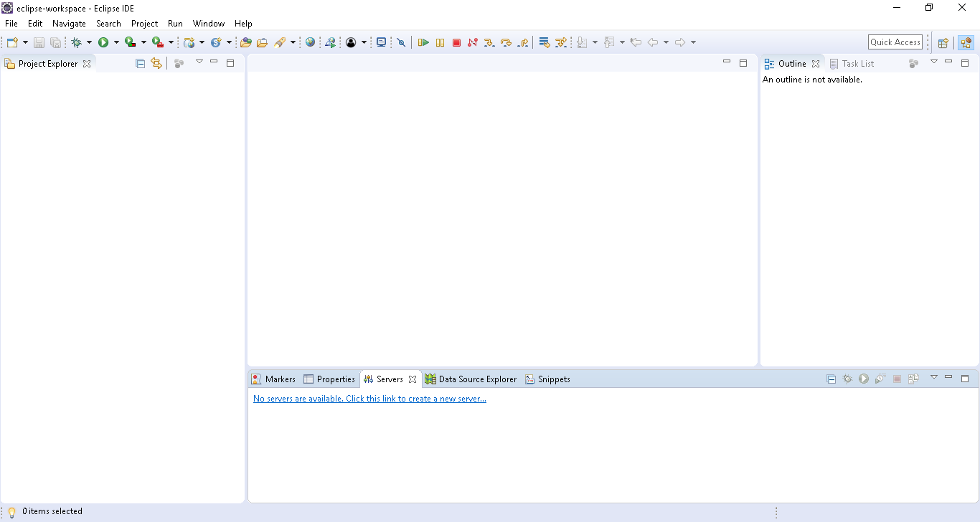The height and width of the screenshot is (522, 980).
Task: Open the Web Browser globe icon
Action: point(310,42)
